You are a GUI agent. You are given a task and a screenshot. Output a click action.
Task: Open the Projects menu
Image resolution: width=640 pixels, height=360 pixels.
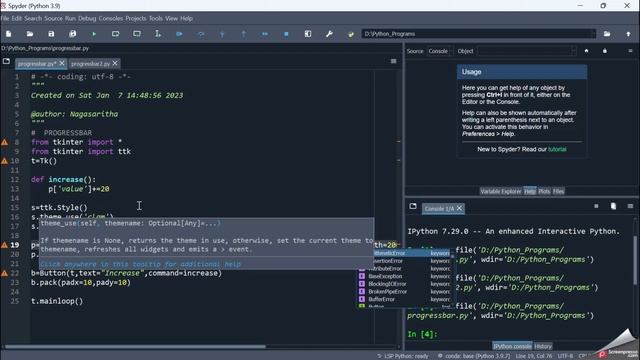pyautogui.click(x=136, y=18)
